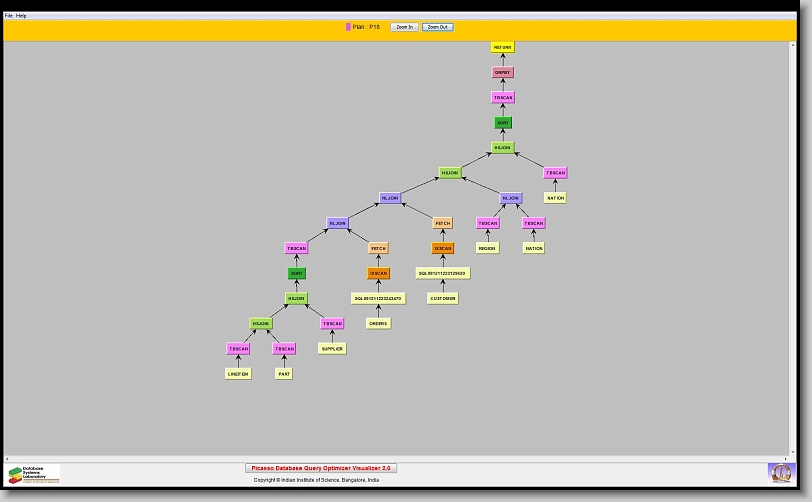Click the PART table node
812x502 pixels.
click(x=284, y=374)
